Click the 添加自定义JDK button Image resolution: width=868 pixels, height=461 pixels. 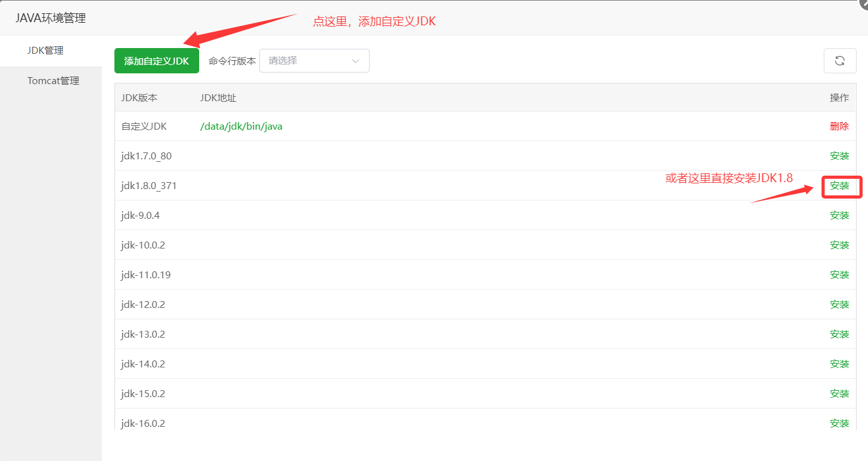(x=156, y=61)
